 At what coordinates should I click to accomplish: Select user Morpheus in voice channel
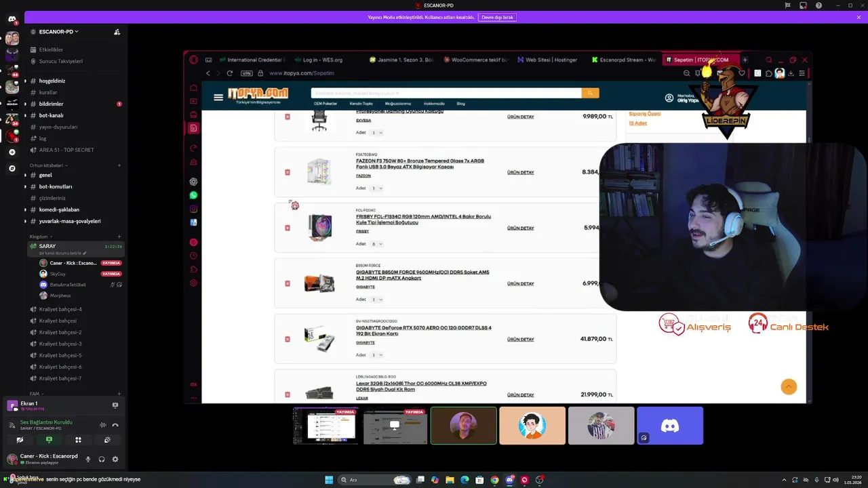(x=60, y=296)
